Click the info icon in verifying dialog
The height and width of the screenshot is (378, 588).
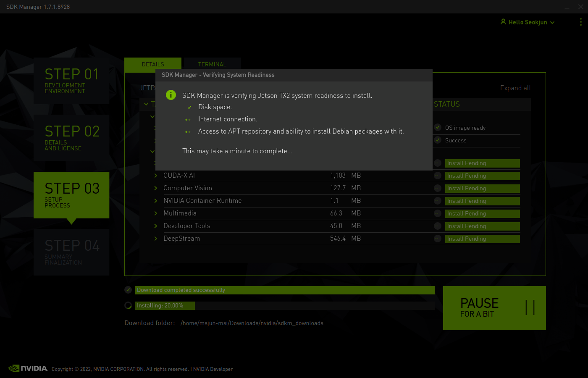tap(171, 95)
